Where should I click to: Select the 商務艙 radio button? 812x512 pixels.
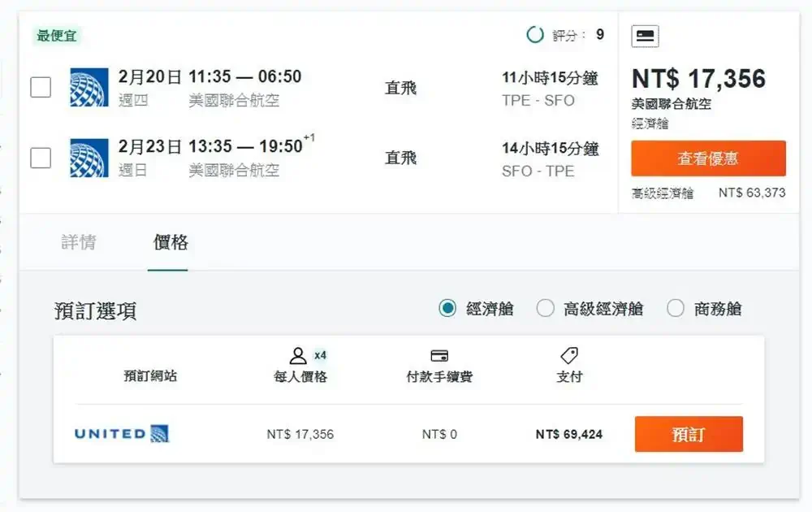tap(676, 308)
